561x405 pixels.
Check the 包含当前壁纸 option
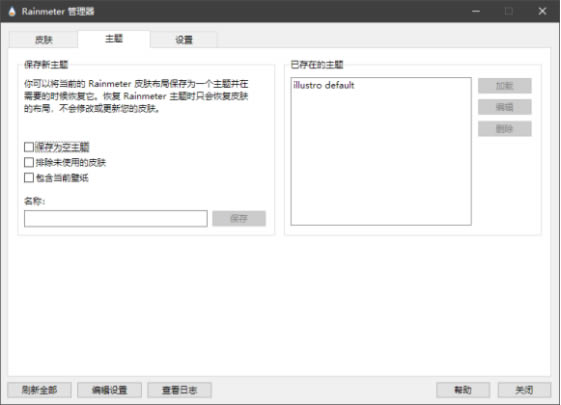coord(29,178)
